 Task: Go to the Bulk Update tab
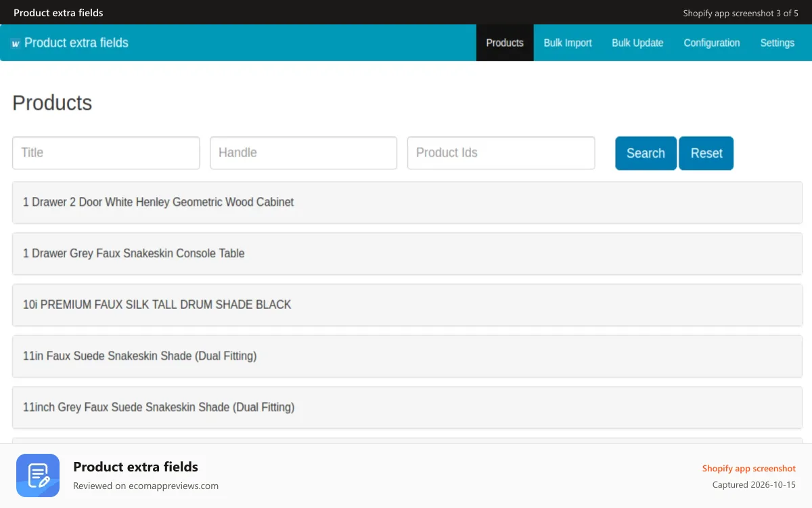pos(637,43)
